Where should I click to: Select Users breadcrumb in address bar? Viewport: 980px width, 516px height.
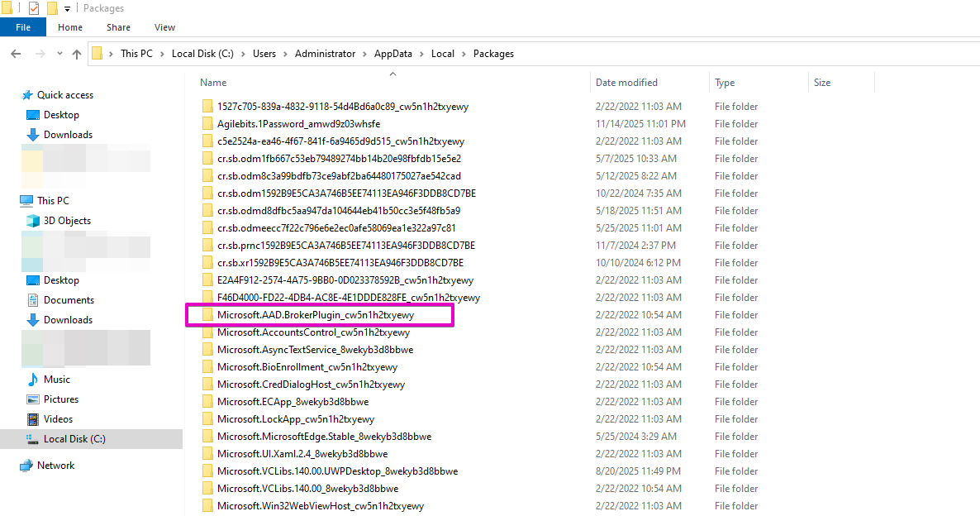point(264,54)
